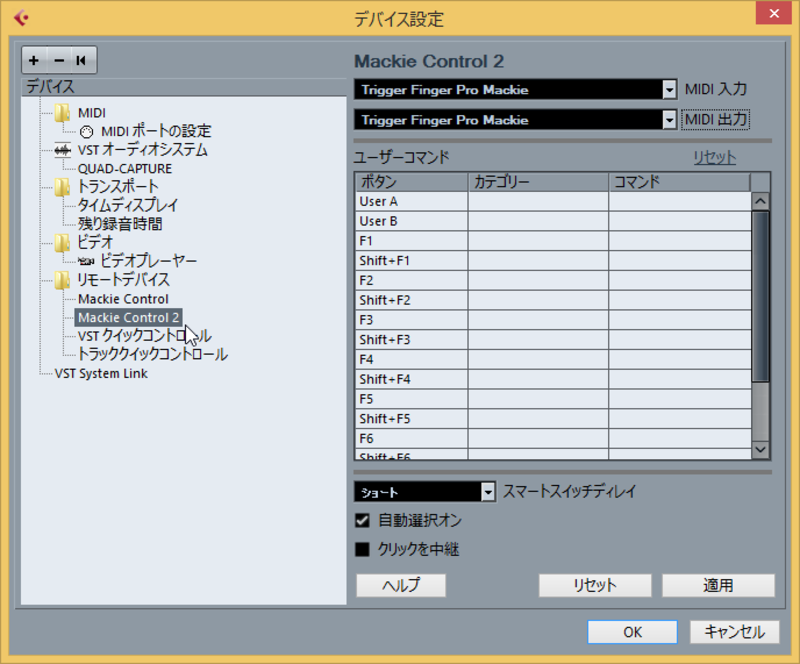The height and width of the screenshot is (664, 800).
Task: Click the category cell for F1
Action: point(538,241)
